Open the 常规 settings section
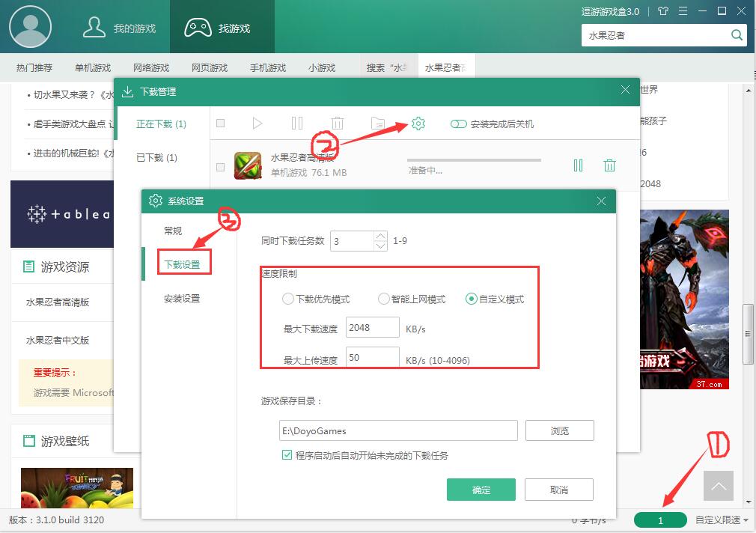This screenshot has width=756, height=533. (173, 231)
